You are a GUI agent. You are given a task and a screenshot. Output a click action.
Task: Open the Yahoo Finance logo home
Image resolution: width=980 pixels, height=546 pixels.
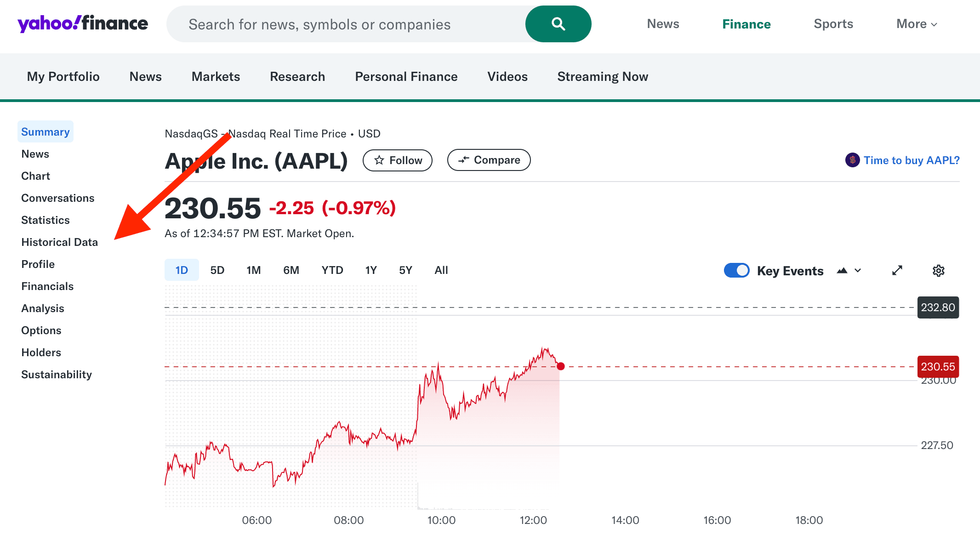pos(83,23)
